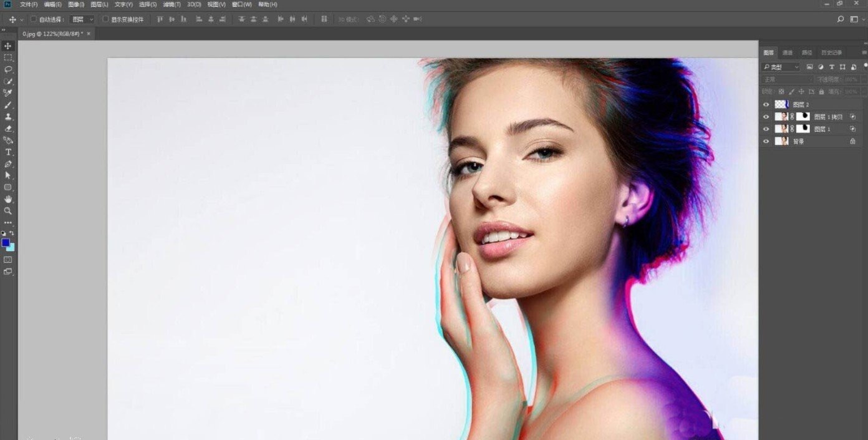This screenshot has height=440, width=868.
Task: Select the Horizontal Type tool
Action: coord(8,152)
